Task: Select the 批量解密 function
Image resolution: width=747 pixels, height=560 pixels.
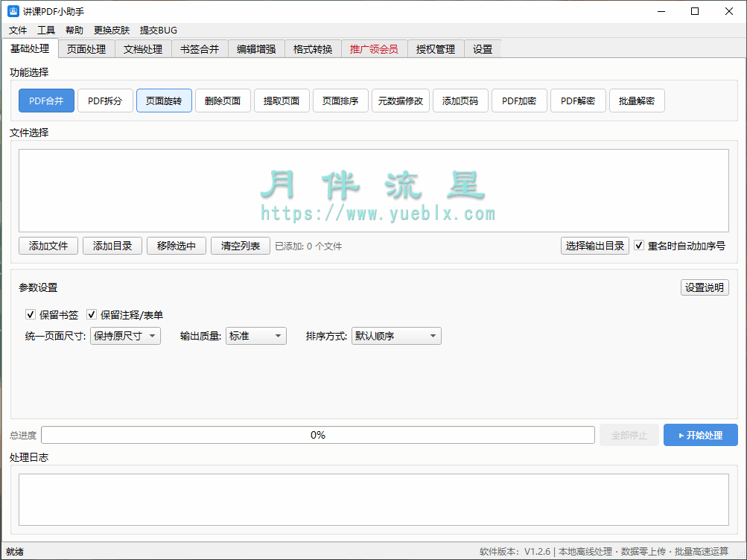Action: click(x=637, y=101)
